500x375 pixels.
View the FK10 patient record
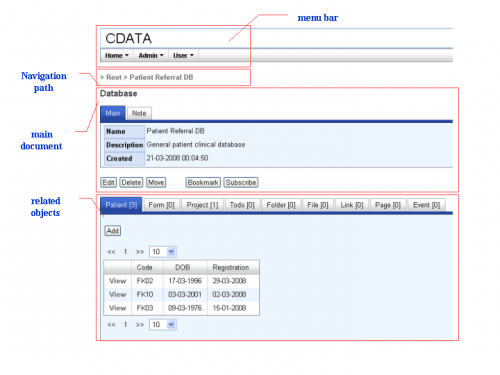pyautogui.click(x=118, y=295)
